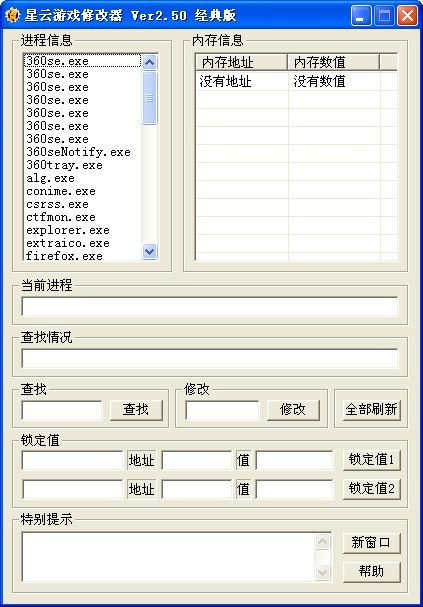
Task: Click 锁定值2 button
Action: pos(371,489)
